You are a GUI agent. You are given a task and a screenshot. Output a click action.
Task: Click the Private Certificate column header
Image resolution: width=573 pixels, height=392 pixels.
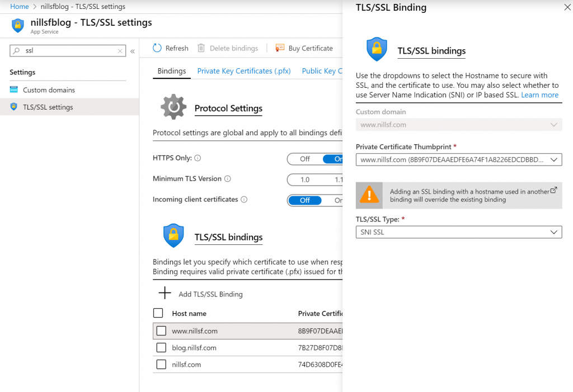click(321, 314)
